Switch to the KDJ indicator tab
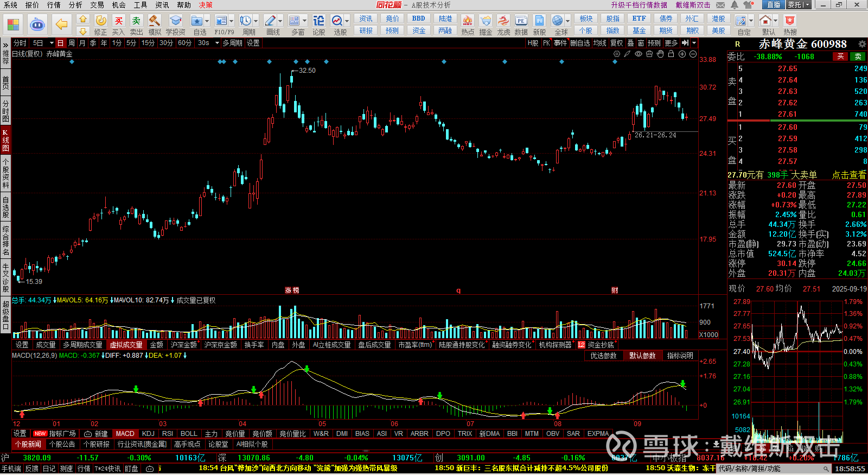 point(148,434)
